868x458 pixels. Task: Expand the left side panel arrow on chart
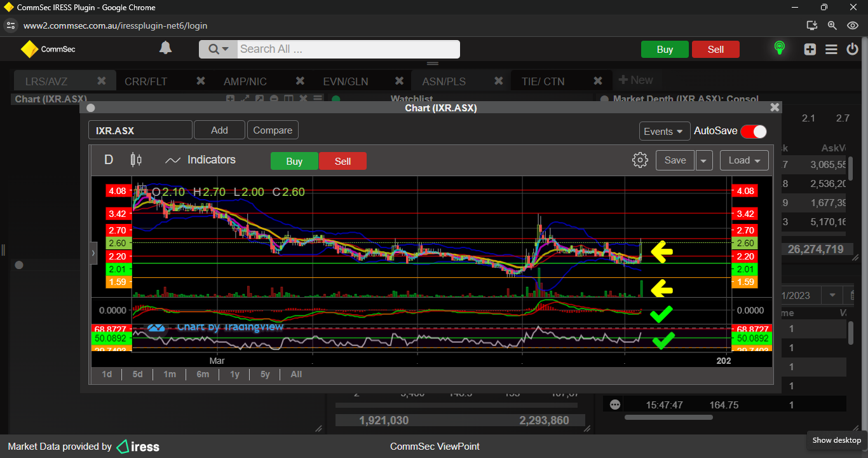pos(93,253)
